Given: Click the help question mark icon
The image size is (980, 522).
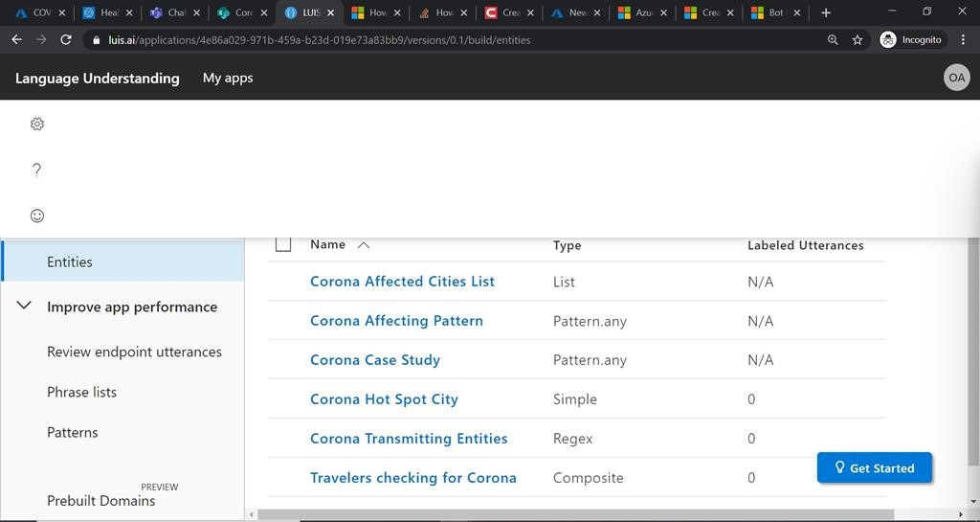Looking at the screenshot, I should 37,170.
